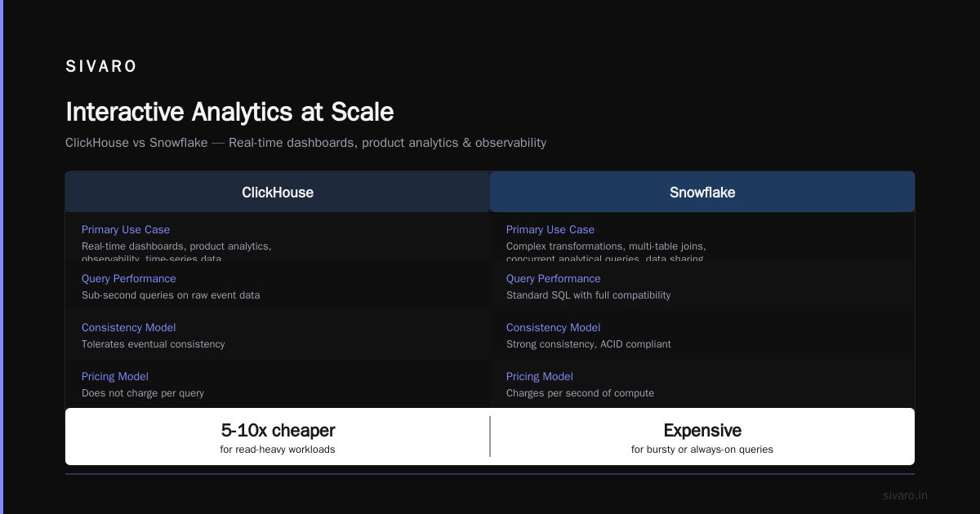Image resolution: width=980 pixels, height=514 pixels.
Task: Click ClickHouse 'Pricing Model' label
Action: [x=115, y=377]
